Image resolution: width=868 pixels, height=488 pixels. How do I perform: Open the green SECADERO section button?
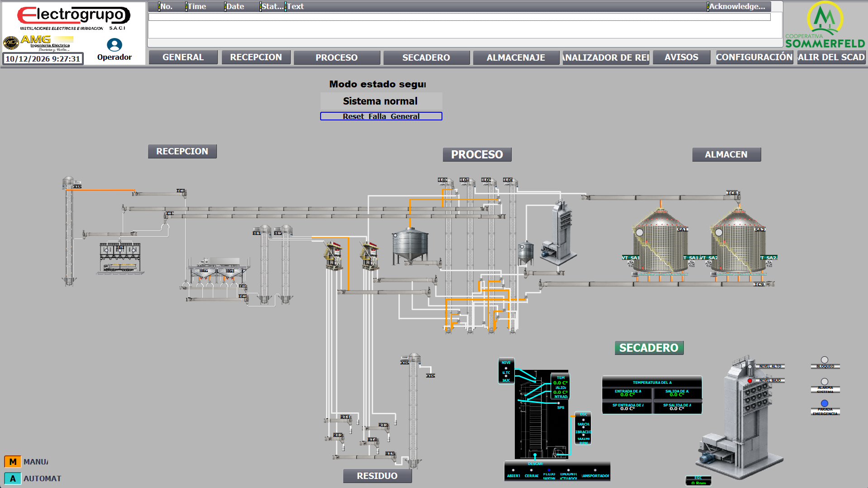[649, 348]
